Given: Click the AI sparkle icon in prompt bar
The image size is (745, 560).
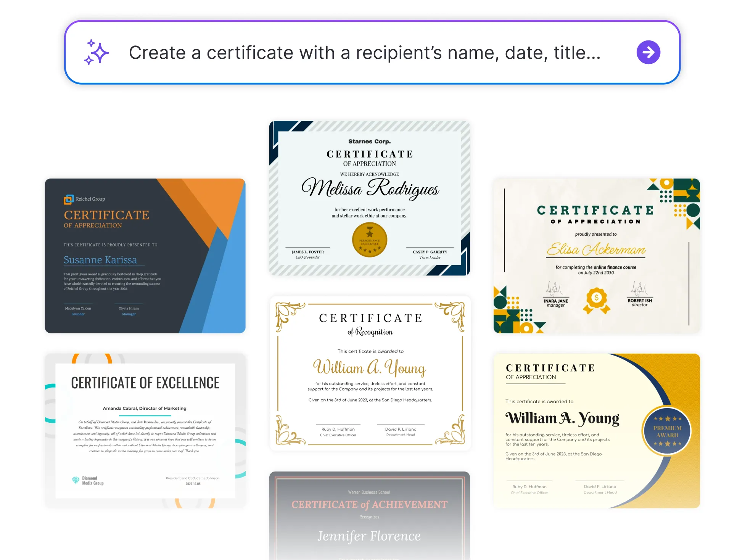Looking at the screenshot, I should [96, 52].
